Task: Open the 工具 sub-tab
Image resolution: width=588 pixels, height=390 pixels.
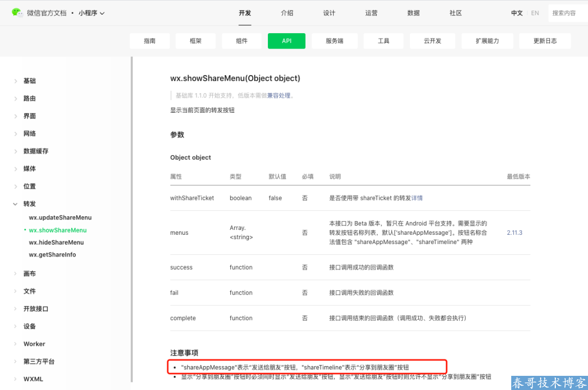Action: (383, 41)
